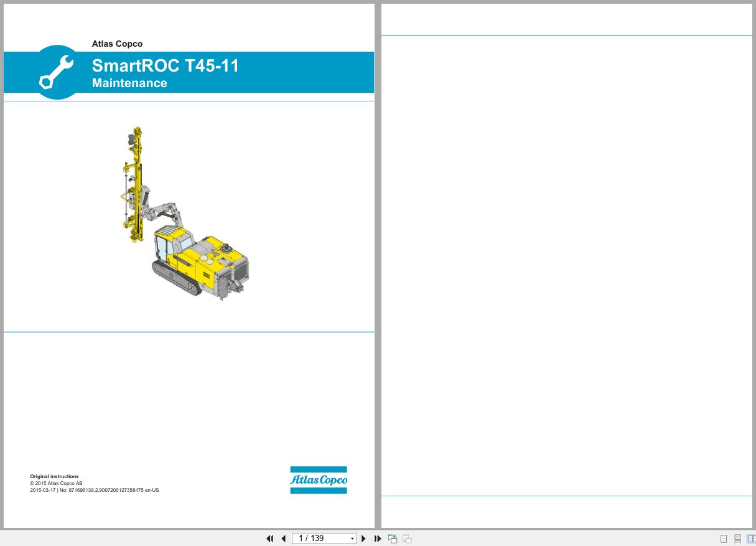Click the SmartROC T45-11 title
This screenshot has width=756, height=546.
[166, 66]
